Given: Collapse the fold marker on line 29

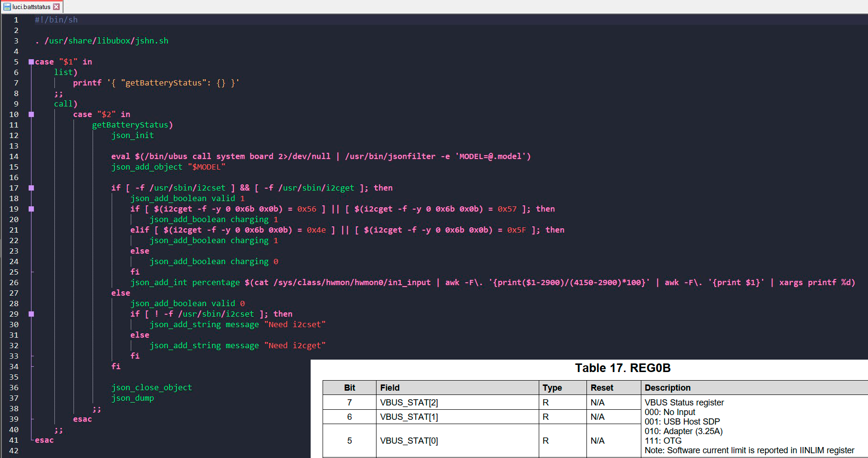Looking at the screenshot, I should 31,314.
